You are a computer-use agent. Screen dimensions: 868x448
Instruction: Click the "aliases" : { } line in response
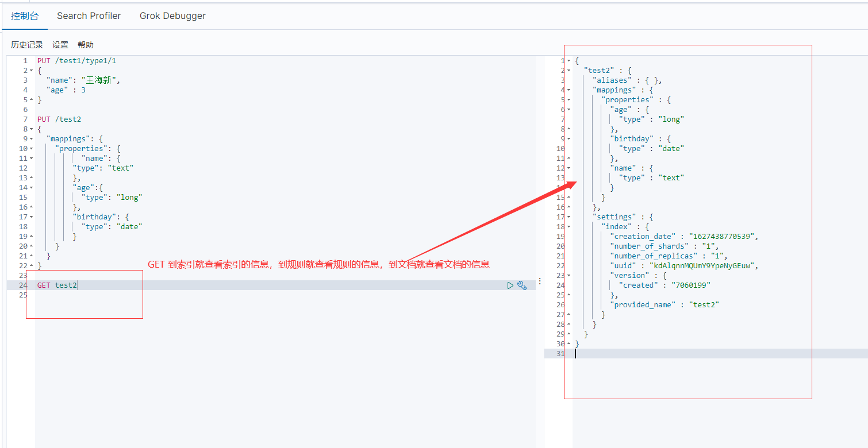point(627,80)
